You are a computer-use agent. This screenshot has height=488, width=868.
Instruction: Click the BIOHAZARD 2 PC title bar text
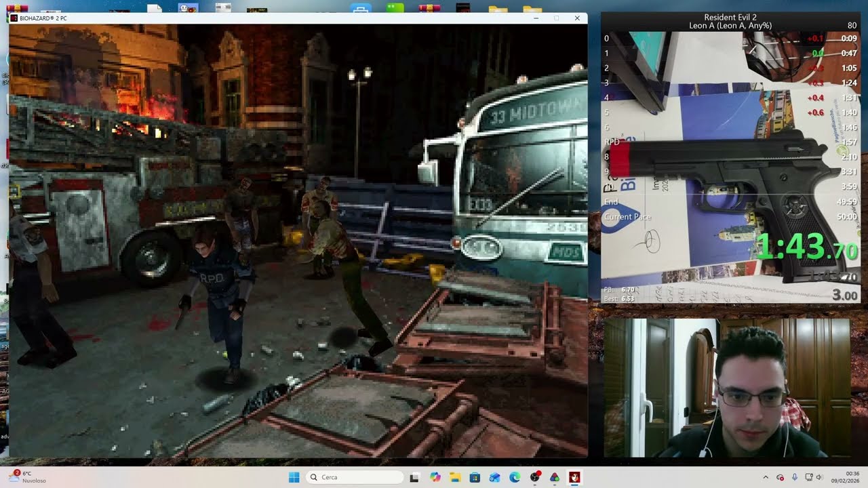click(43, 18)
